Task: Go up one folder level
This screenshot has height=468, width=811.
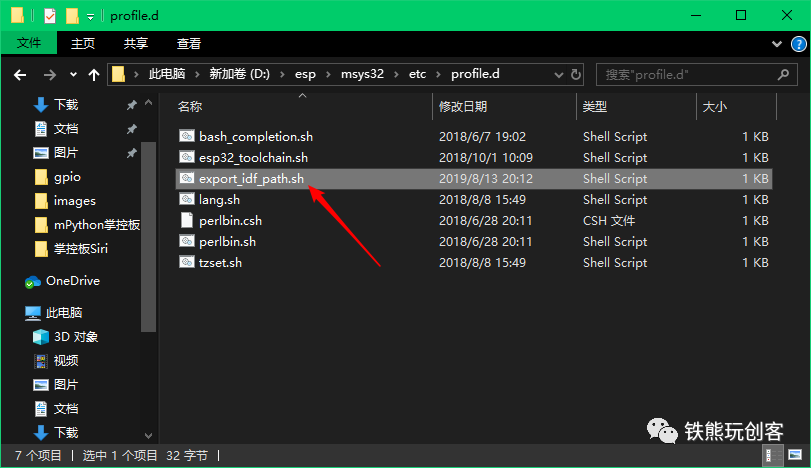Action: pos(94,75)
